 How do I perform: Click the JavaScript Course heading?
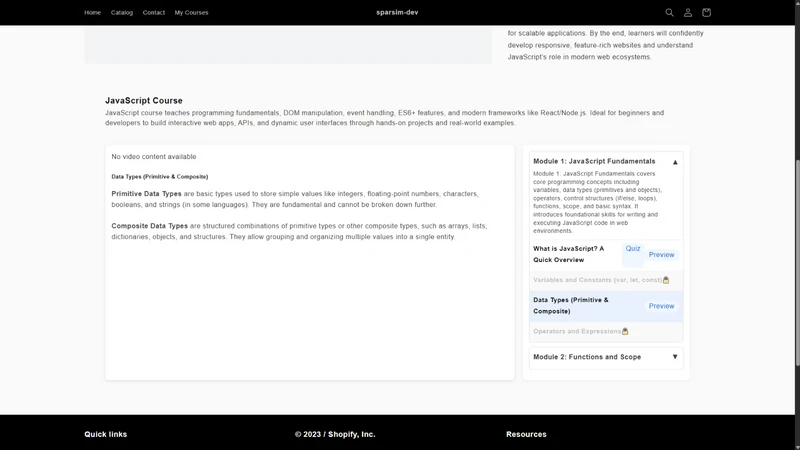[x=143, y=101]
